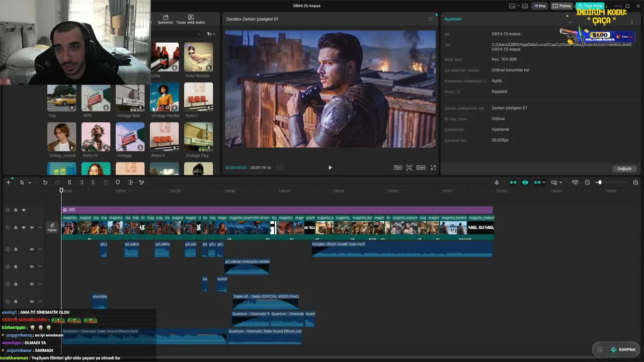Screen dimensions: 644x362
Task: Select the Vintage Pembe filter thumbnail
Action: [165, 97]
